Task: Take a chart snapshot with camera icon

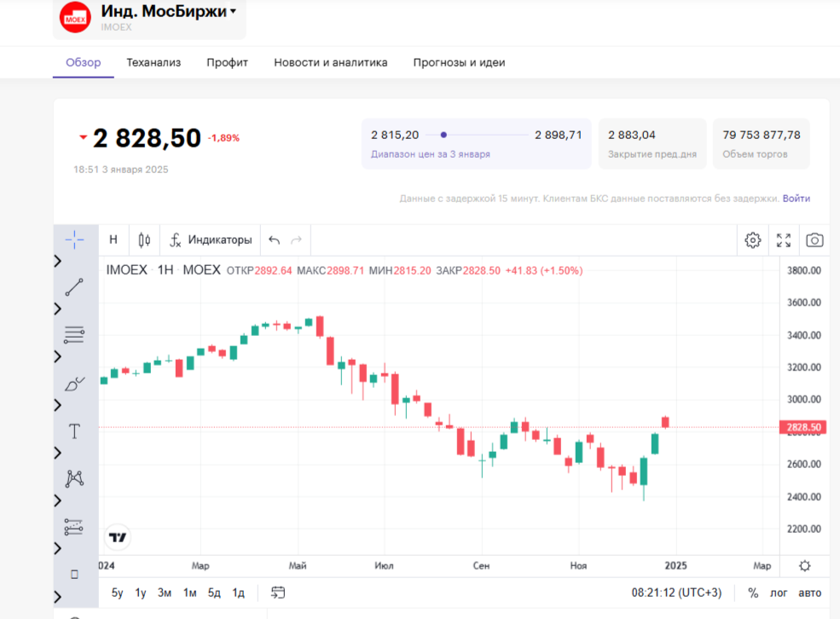Action: point(814,240)
